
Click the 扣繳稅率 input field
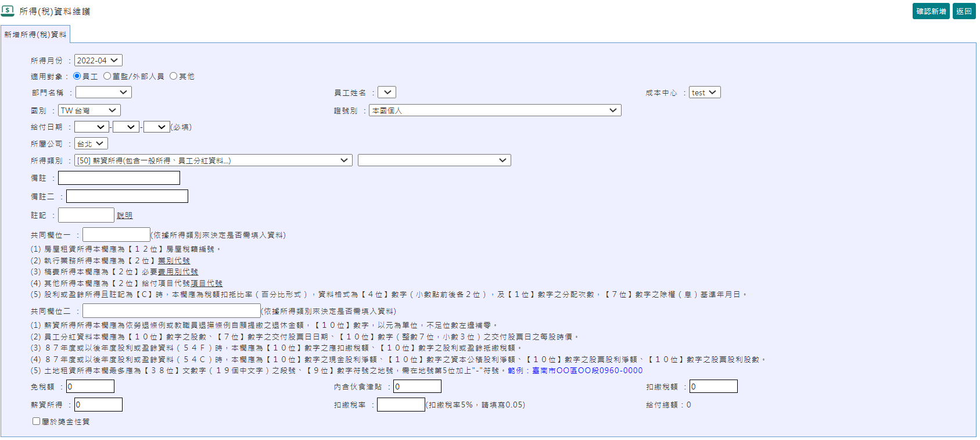[401, 405]
